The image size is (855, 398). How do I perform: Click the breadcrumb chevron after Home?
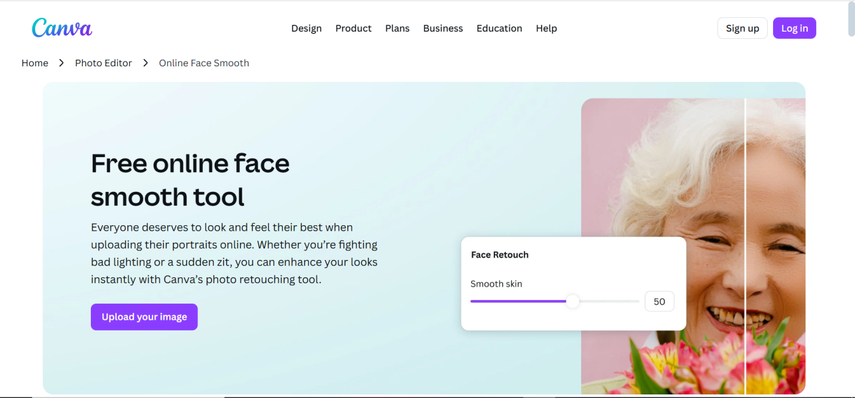(x=62, y=63)
